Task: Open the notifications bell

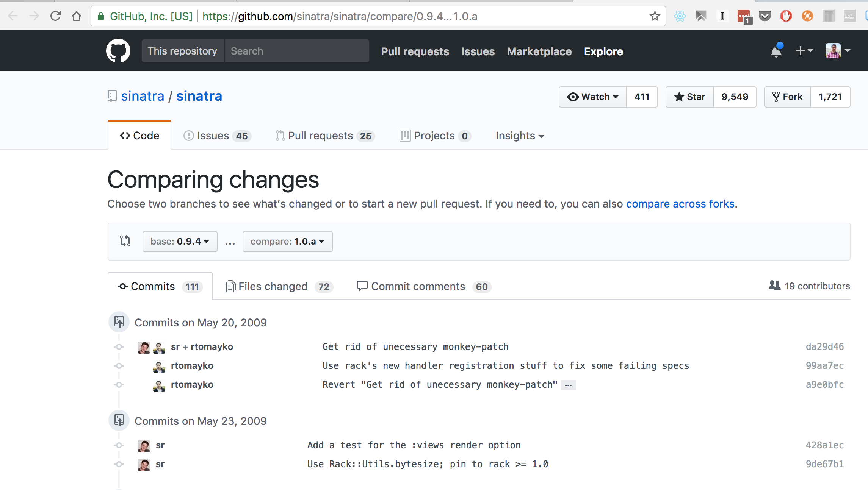Action: [x=776, y=51]
